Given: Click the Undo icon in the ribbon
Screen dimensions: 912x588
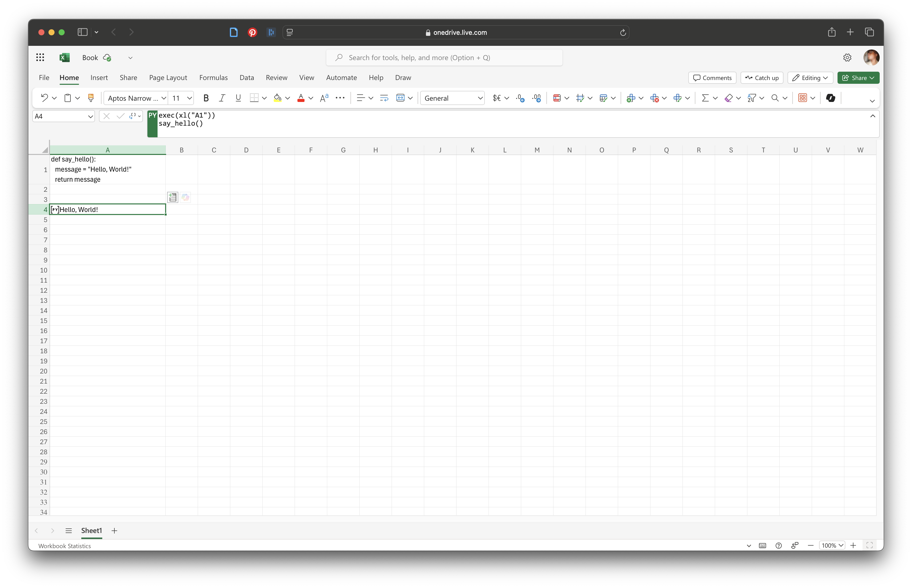Looking at the screenshot, I should point(44,98).
